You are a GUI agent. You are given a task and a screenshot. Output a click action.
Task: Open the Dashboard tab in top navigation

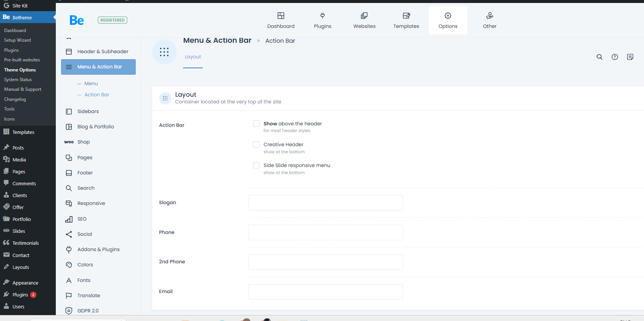(x=281, y=20)
